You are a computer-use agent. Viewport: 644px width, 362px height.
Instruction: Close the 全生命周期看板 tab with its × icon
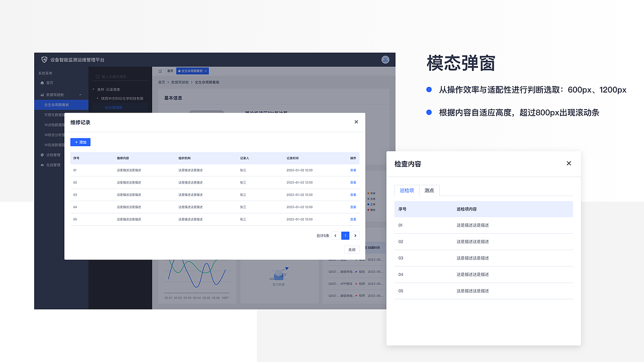pos(205,71)
